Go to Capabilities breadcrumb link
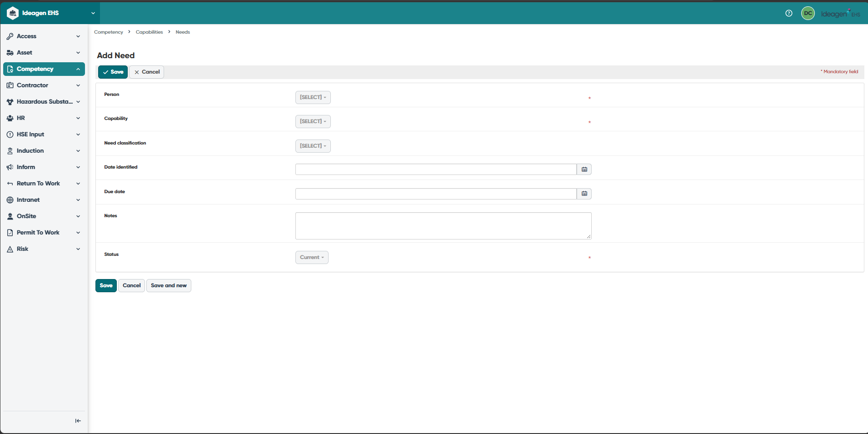 (x=149, y=32)
